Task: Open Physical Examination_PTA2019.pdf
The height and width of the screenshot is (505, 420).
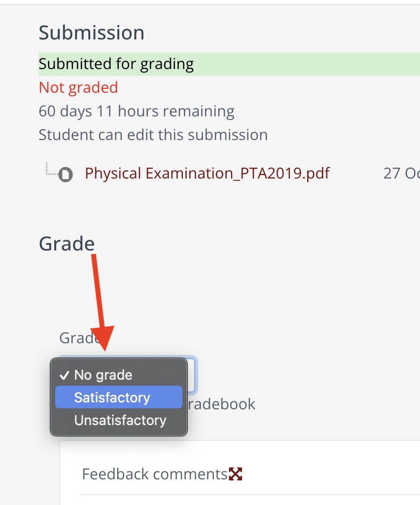Action: [x=207, y=173]
